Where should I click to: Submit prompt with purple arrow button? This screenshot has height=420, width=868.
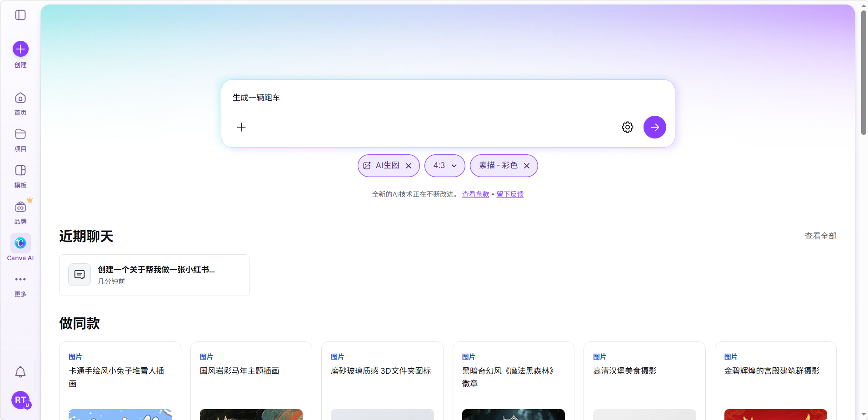pyautogui.click(x=654, y=127)
